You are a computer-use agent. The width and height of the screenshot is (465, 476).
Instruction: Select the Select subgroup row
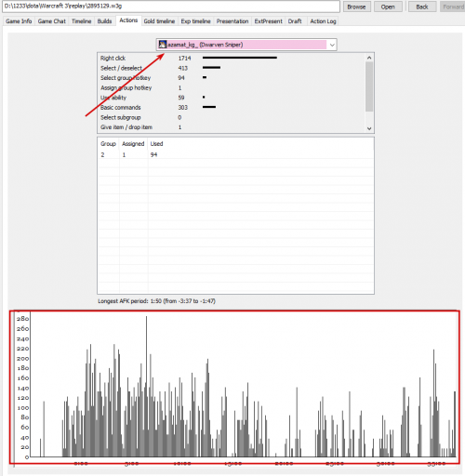click(232, 117)
